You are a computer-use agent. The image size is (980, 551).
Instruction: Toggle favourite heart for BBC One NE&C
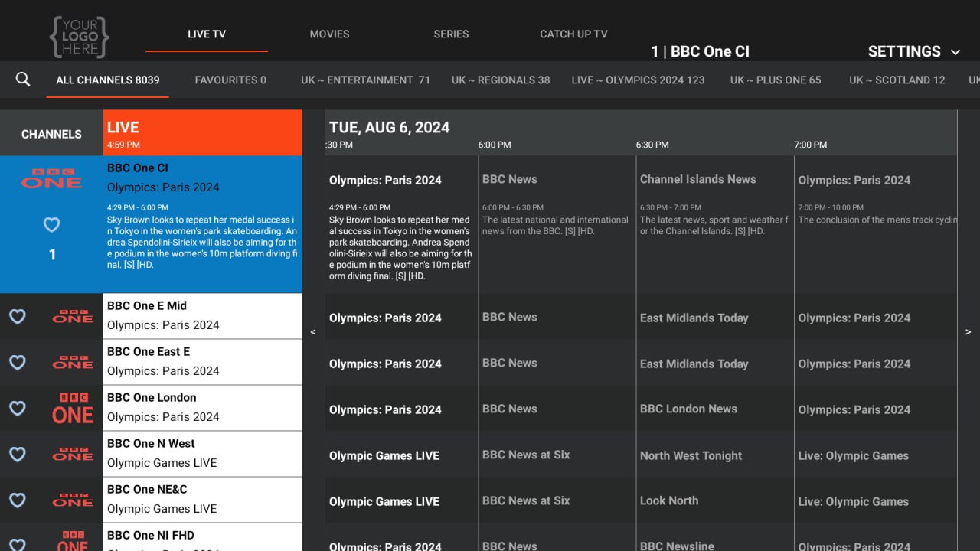pos(18,500)
